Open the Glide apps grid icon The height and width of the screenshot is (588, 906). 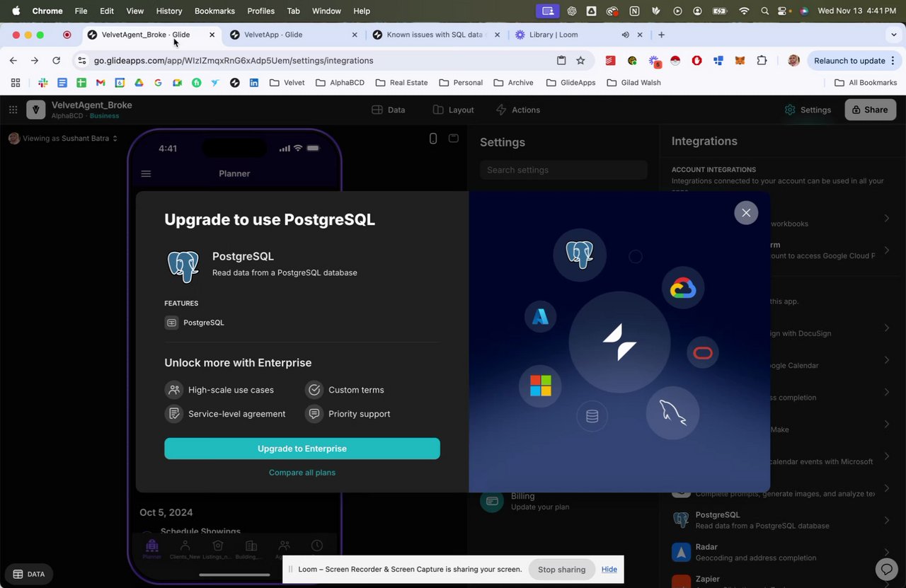tap(13, 110)
